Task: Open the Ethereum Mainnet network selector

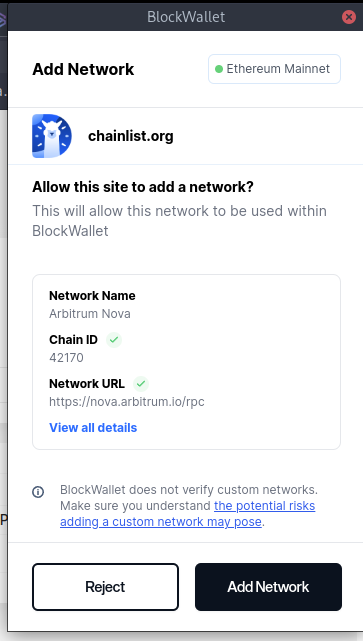Action: point(274,69)
